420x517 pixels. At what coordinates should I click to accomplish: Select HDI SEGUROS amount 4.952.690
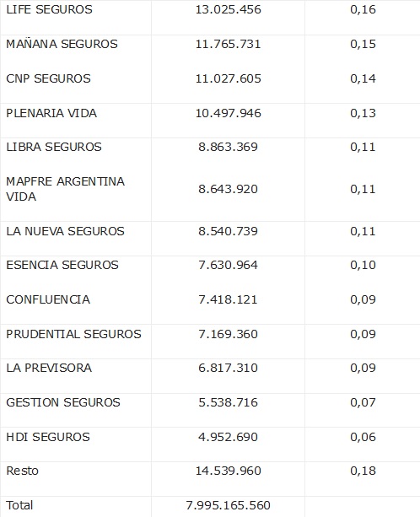point(228,437)
